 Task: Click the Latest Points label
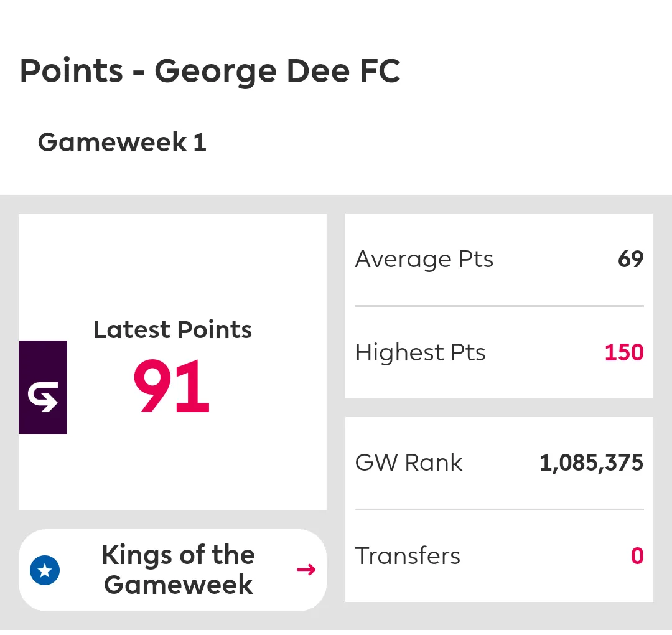point(172,330)
